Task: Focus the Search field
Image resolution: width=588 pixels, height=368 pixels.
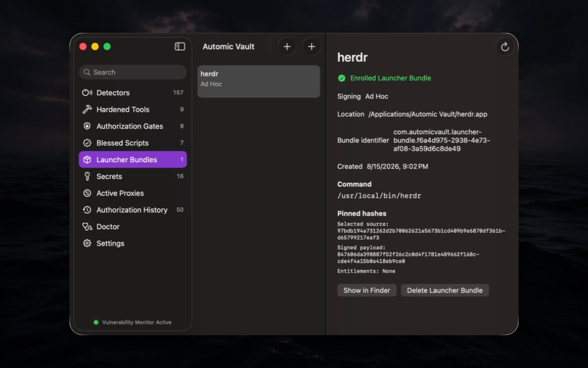Action: 133,72
